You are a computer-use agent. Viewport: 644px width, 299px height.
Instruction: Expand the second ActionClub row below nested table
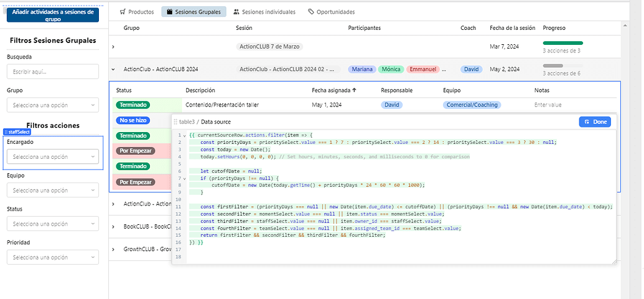click(113, 204)
